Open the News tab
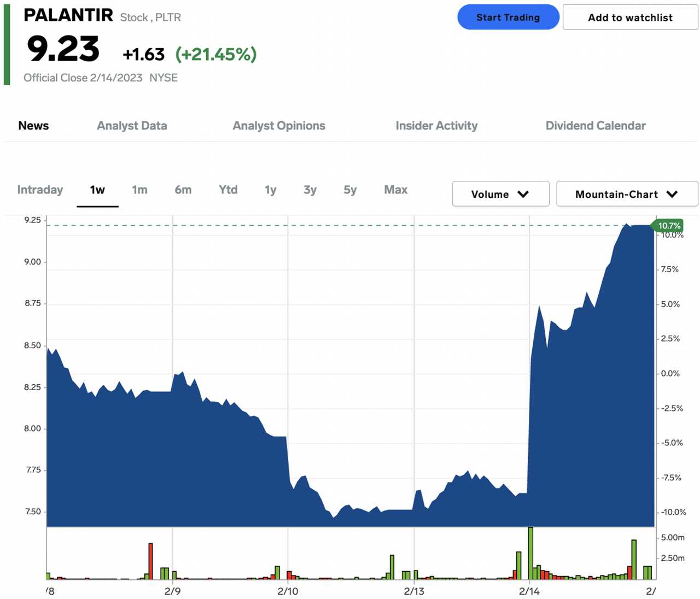Viewport: 700px width, 599px height. tap(33, 126)
